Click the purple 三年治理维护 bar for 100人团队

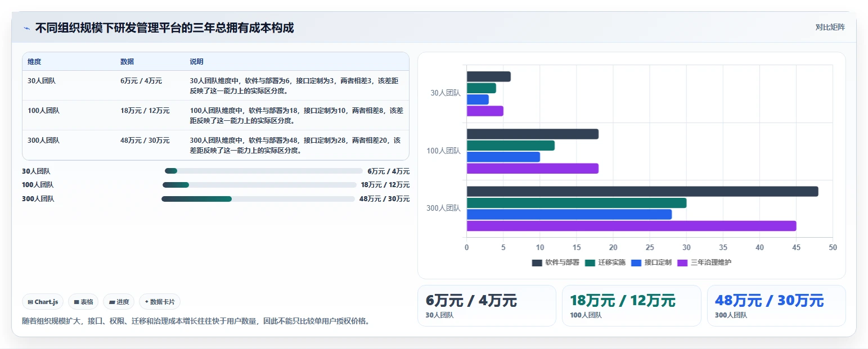[x=533, y=169]
